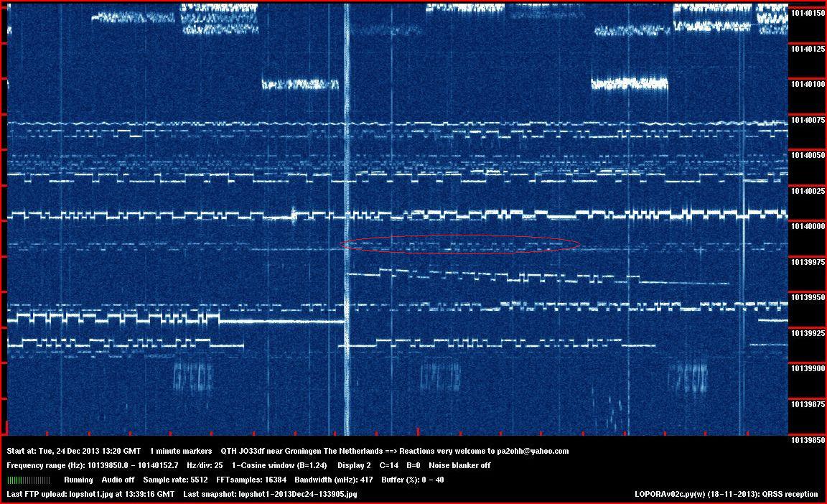Select the 1-Cosine window (B=1.24) setting

[279, 465]
